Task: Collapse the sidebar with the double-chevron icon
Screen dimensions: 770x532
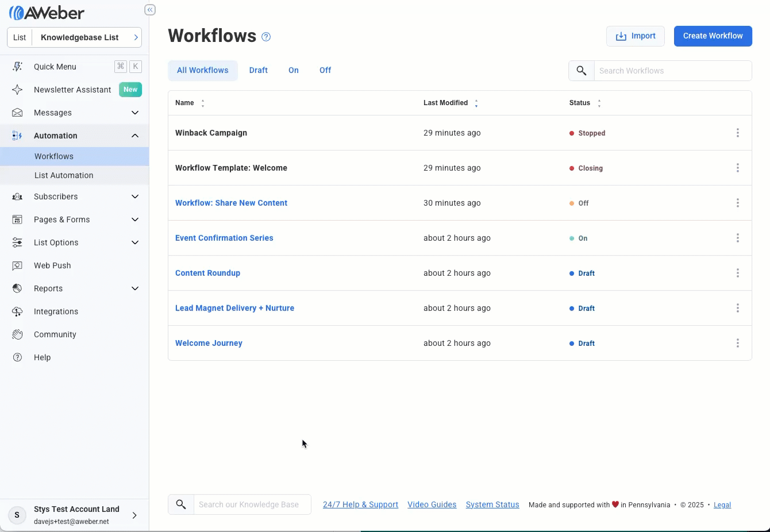Action: click(x=150, y=10)
